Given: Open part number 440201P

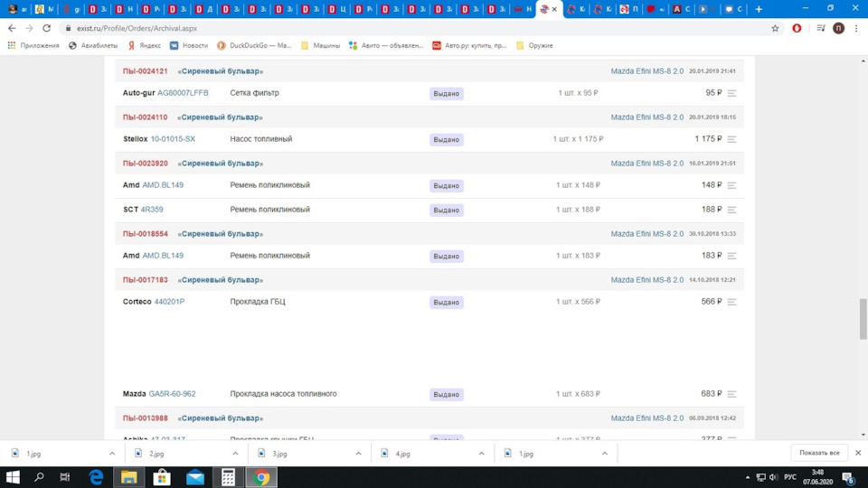Looking at the screenshot, I should point(169,302).
